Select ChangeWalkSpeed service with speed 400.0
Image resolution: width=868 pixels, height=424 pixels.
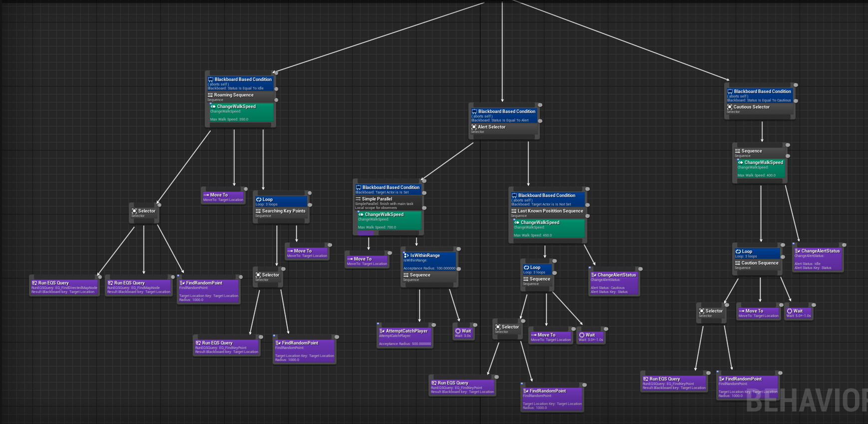[761, 168]
